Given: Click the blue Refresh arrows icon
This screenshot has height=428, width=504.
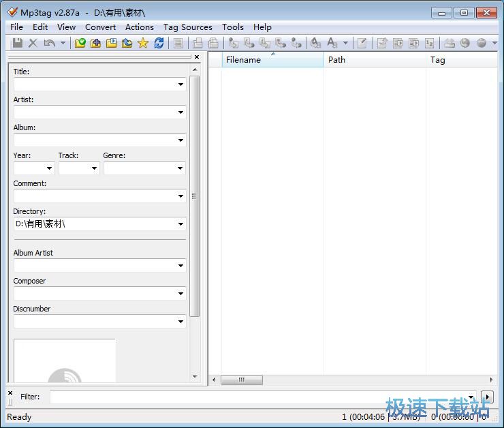Looking at the screenshot, I should click(159, 43).
